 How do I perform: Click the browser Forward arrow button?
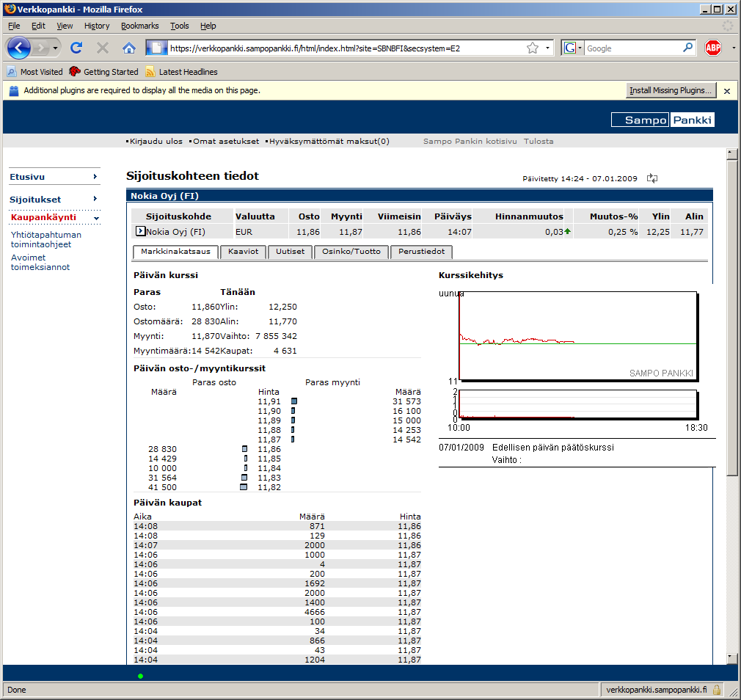coord(42,48)
